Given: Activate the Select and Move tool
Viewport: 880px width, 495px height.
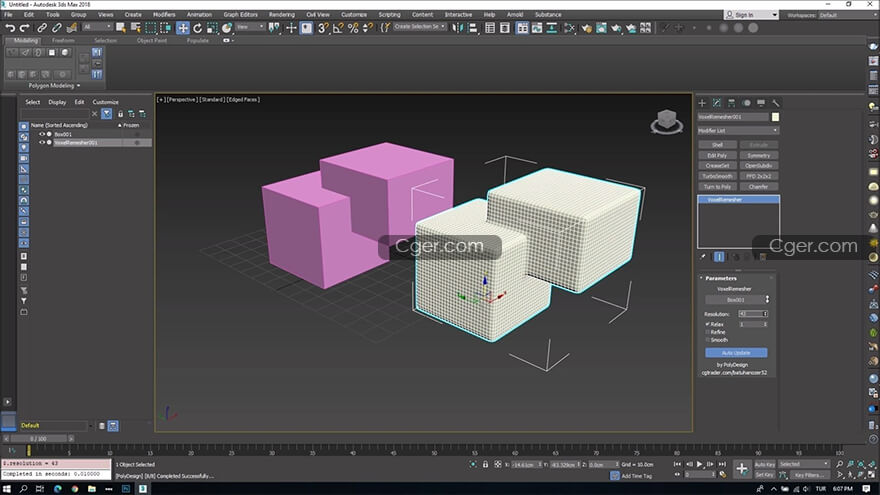Looking at the screenshot, I should (182, 28).
